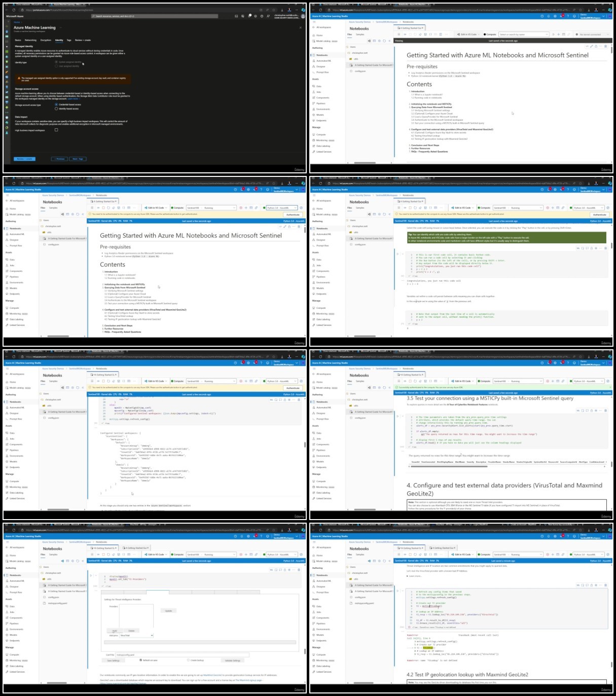This screenshot has width=616, height=696.
Task: Open directories and subscriptions filter in Azure portal
Action: point(243,16)
